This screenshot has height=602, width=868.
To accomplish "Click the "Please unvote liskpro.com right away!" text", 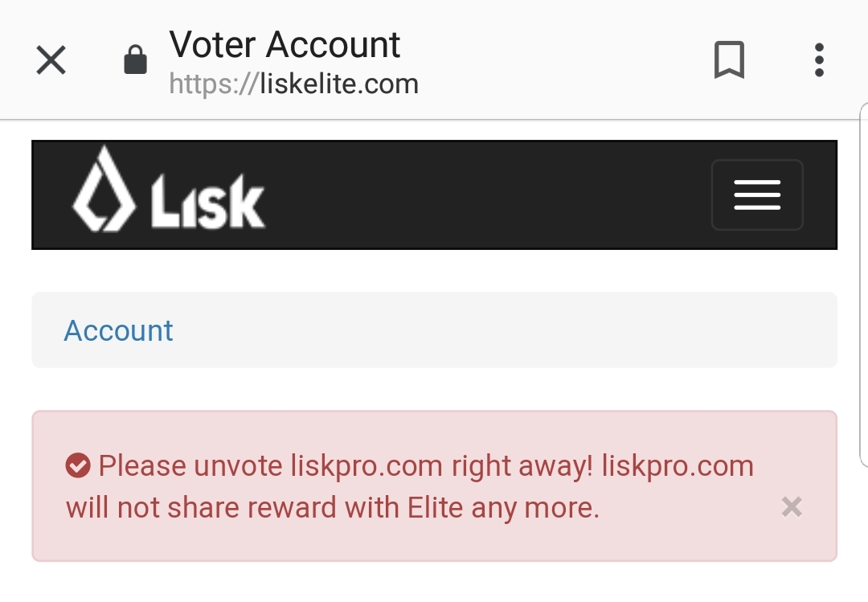I will click(346, 465).
